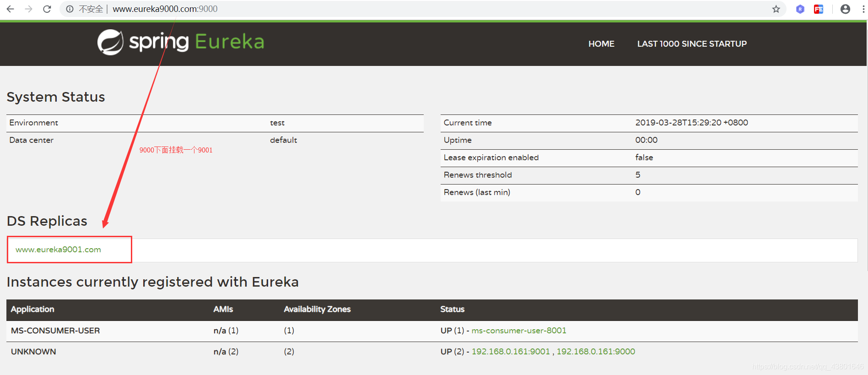868x375 pixels.
Task: Click the Environment label
Action: click(34, 123)
